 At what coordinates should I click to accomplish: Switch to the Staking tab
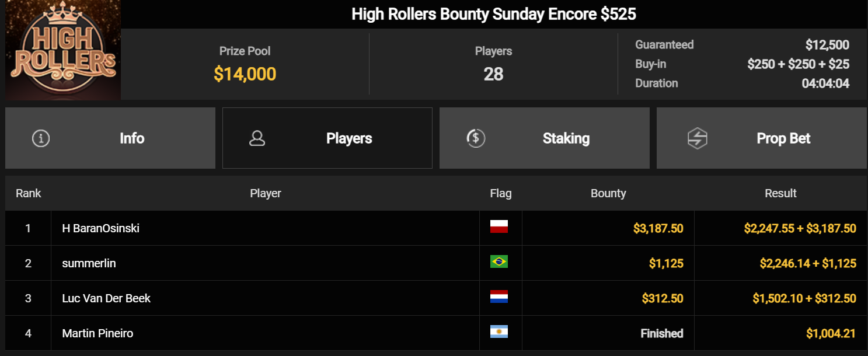coord(545,138)
